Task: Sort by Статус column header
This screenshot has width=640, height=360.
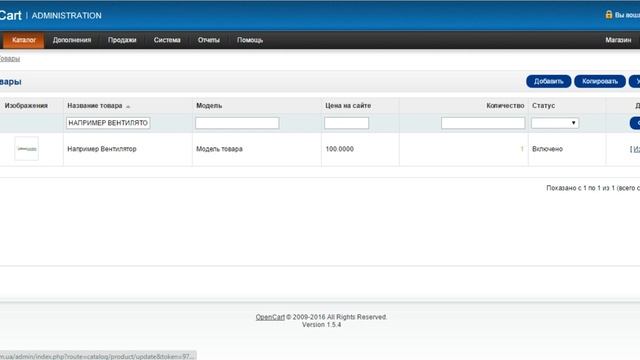Action: coord(543,106)
